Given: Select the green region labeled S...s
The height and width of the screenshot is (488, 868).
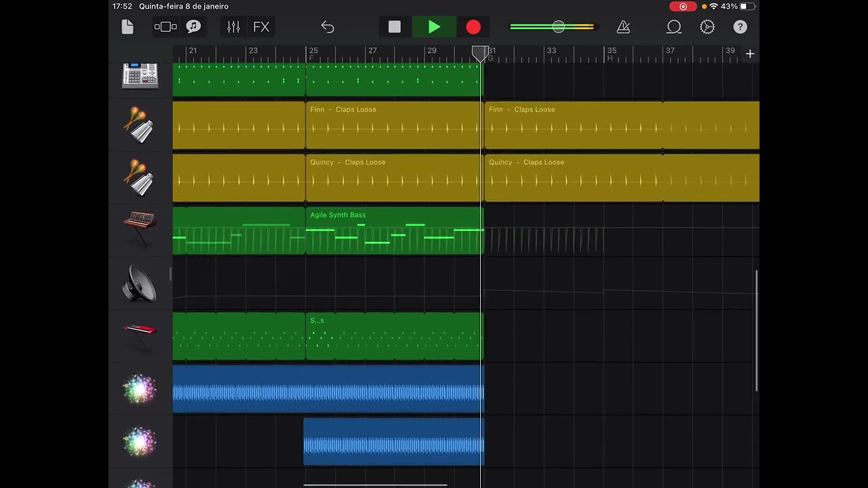Looking at the screenshot, I should point(395,337).
